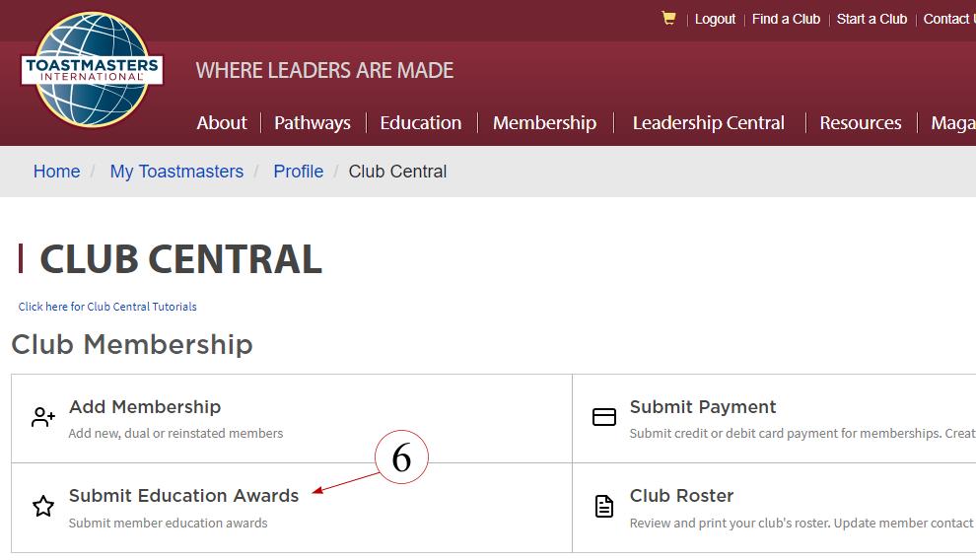This screenshot has width=976, height=560.
Task: Go to Profile breadcrumb link
Action: 298,172
